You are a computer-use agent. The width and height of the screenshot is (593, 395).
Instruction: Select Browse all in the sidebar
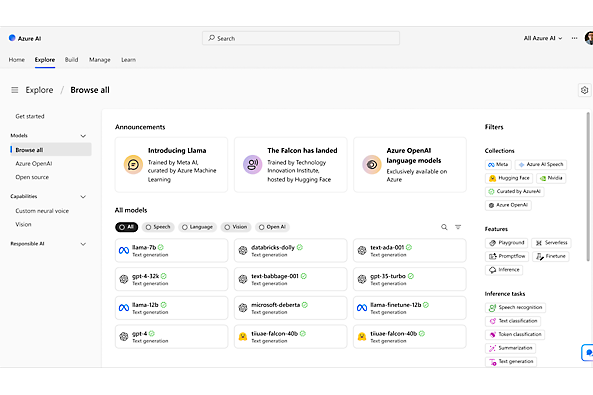(x=51, y=150)
